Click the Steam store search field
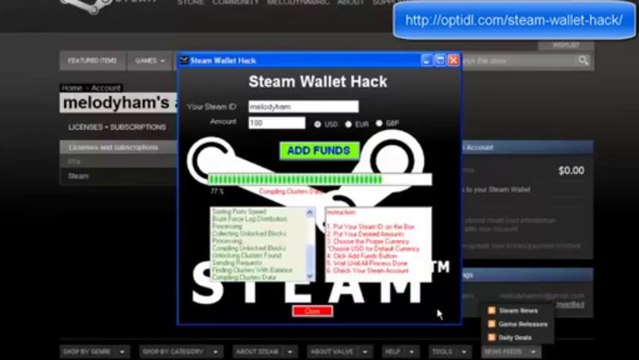 pos(520,61)
